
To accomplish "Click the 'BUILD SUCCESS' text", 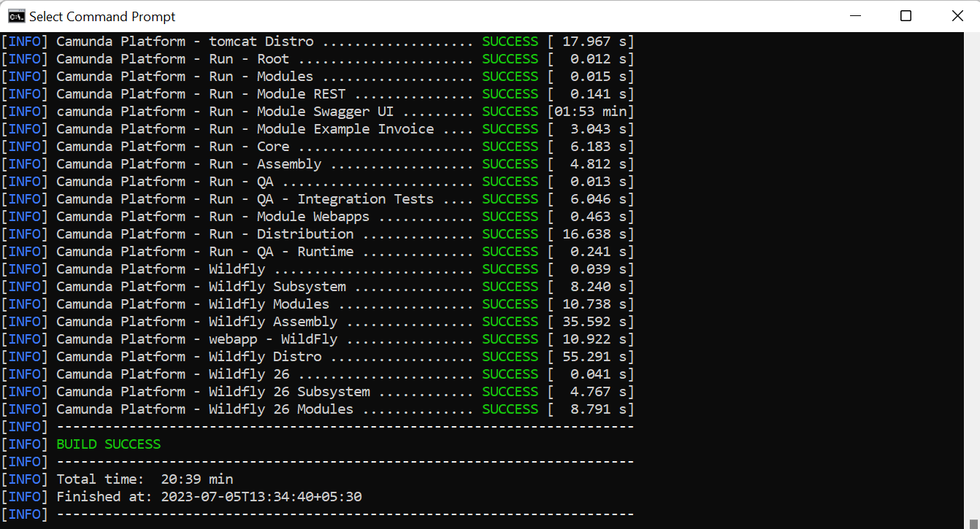I will point(109,444).
